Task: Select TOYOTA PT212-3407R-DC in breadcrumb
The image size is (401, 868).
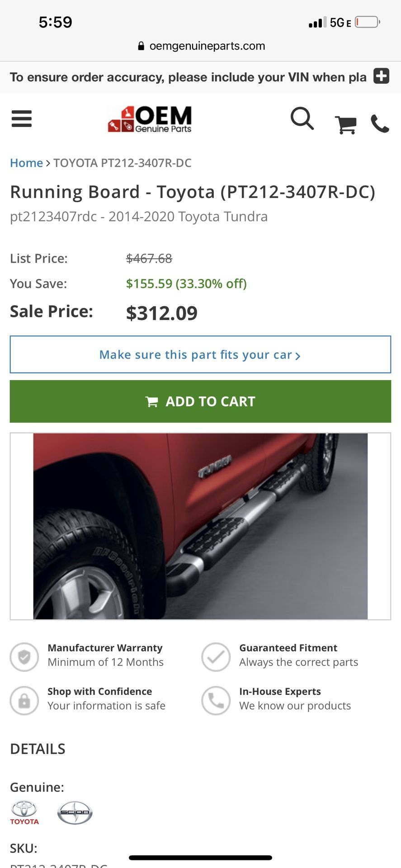Action: 123,163
